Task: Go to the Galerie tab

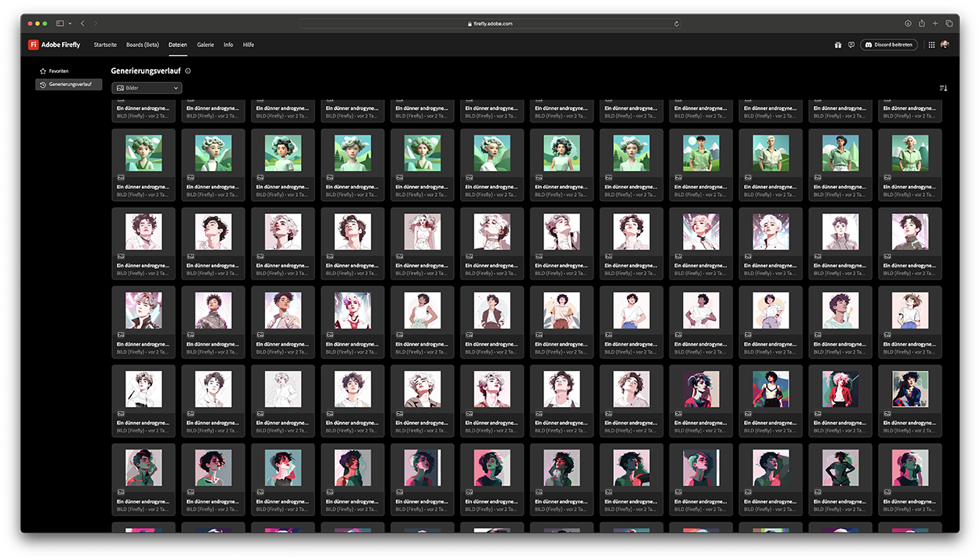Action: tap(205, 45)
